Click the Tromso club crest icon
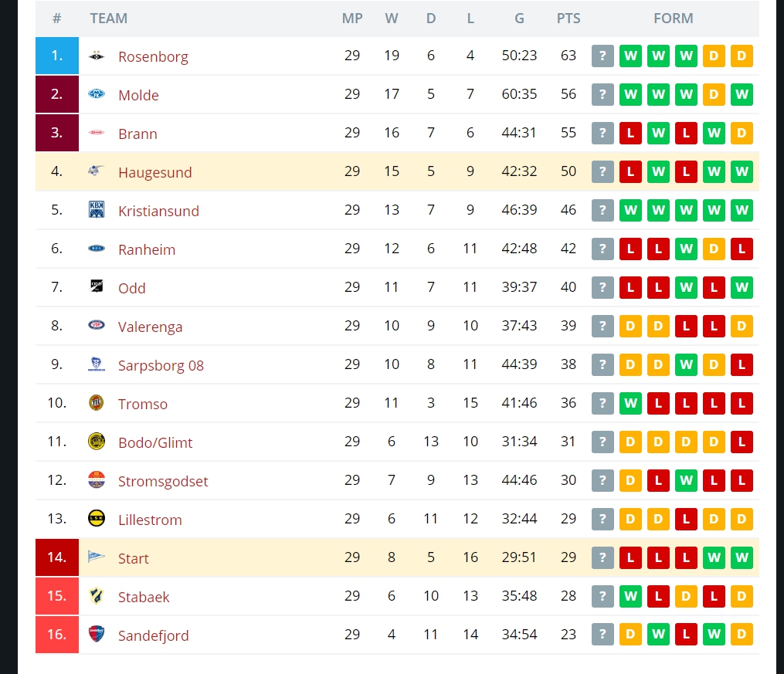784x674 pixels. point(97,403)
